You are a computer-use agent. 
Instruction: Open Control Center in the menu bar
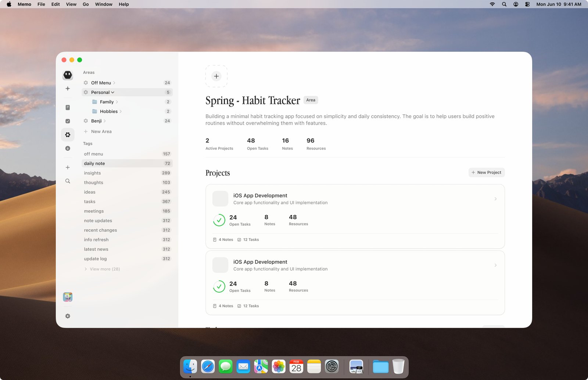click(x=527, y=4)
